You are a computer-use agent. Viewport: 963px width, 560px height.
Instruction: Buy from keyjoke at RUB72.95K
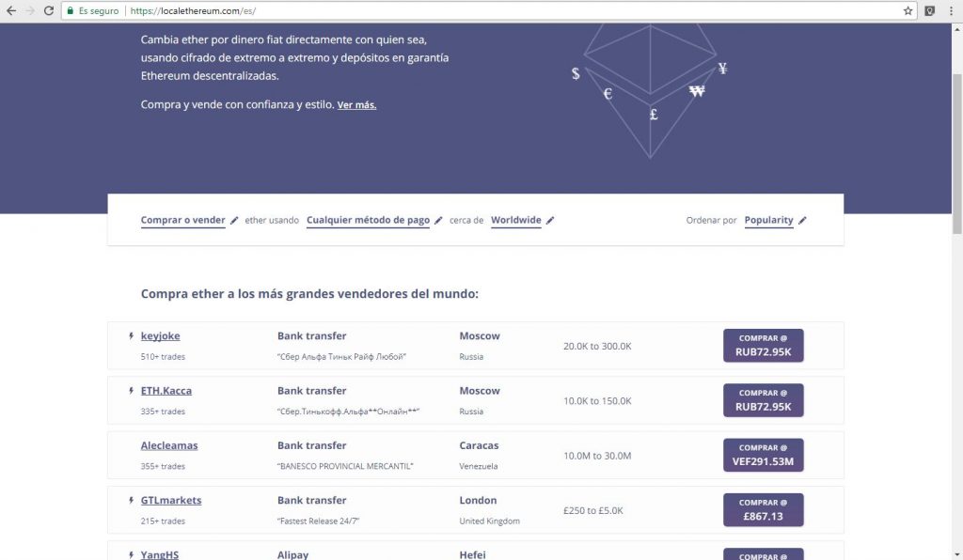tap(764, 346)
